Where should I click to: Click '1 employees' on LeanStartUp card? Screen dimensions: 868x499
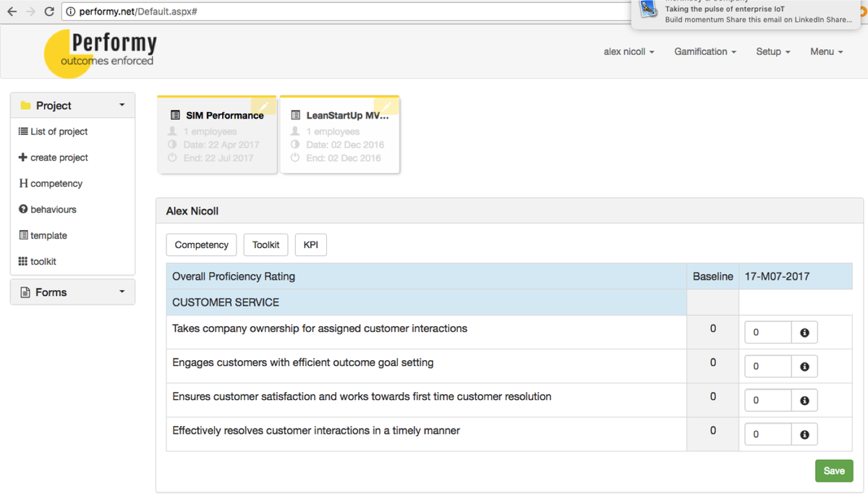click(x=333, y=132)
